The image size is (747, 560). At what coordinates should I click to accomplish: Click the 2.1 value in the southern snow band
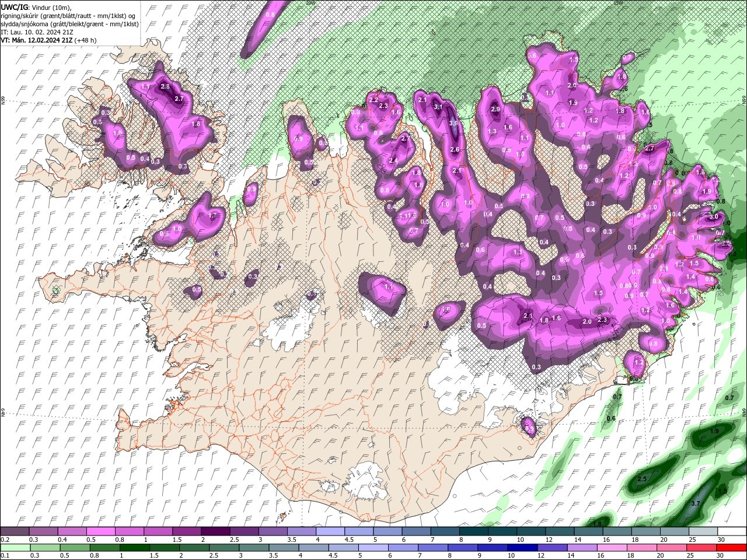click(x=528, y=316)
